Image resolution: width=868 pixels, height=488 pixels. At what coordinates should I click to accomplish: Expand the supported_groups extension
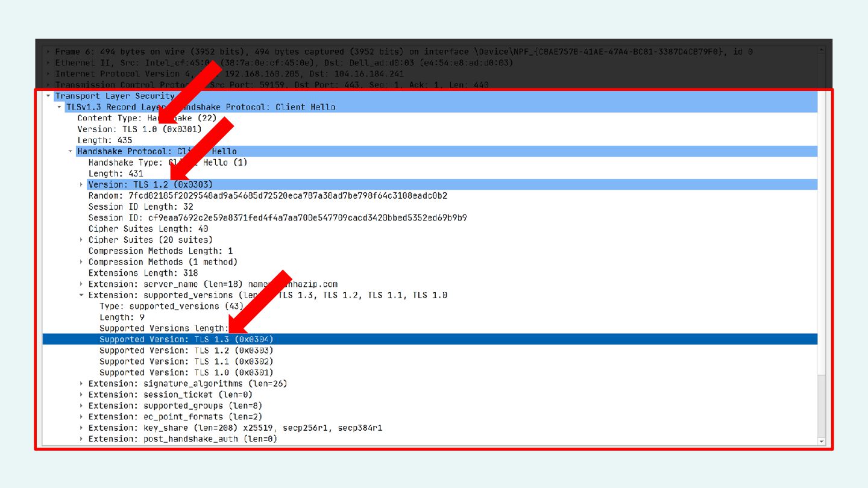81,406
